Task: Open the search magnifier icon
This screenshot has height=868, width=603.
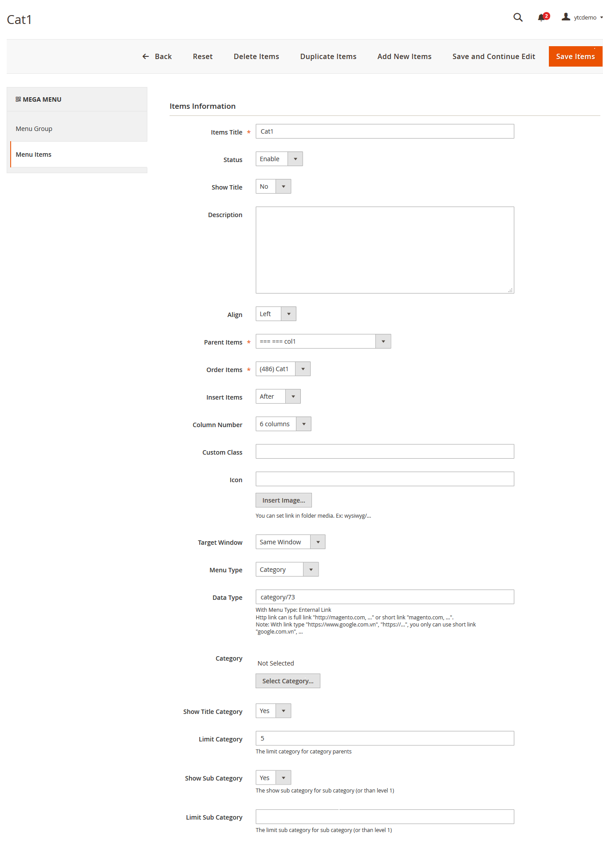Action: click(x=518, y=17)
